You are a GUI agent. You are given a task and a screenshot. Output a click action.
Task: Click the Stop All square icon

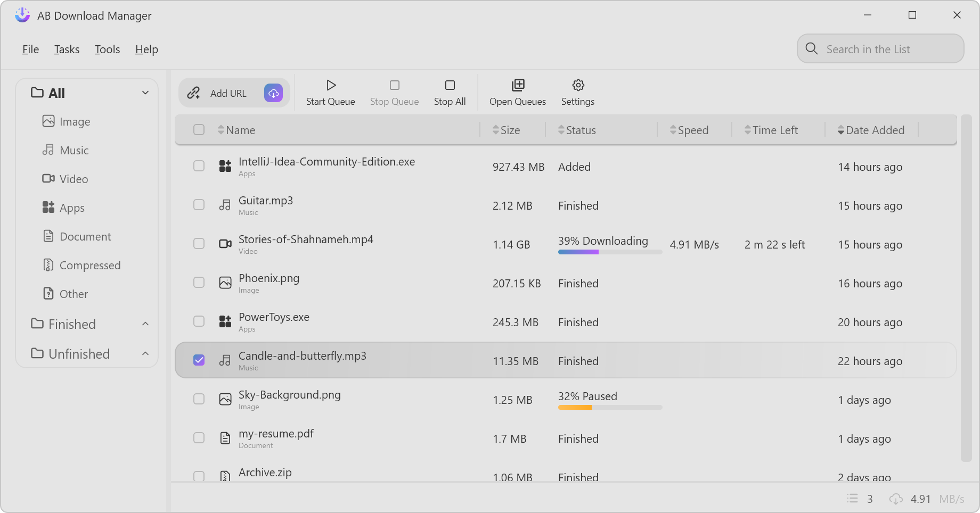click(450, 85)
